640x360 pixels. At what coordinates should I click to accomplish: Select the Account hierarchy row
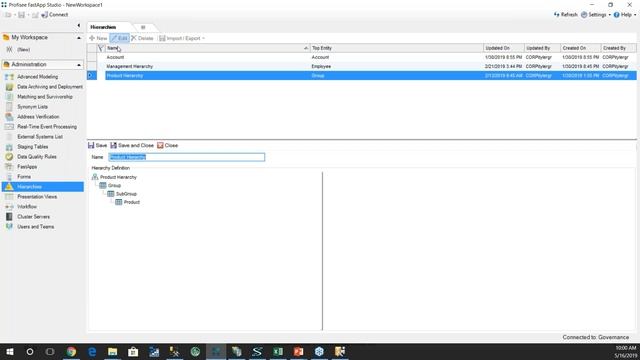click(x=362, y=57)
